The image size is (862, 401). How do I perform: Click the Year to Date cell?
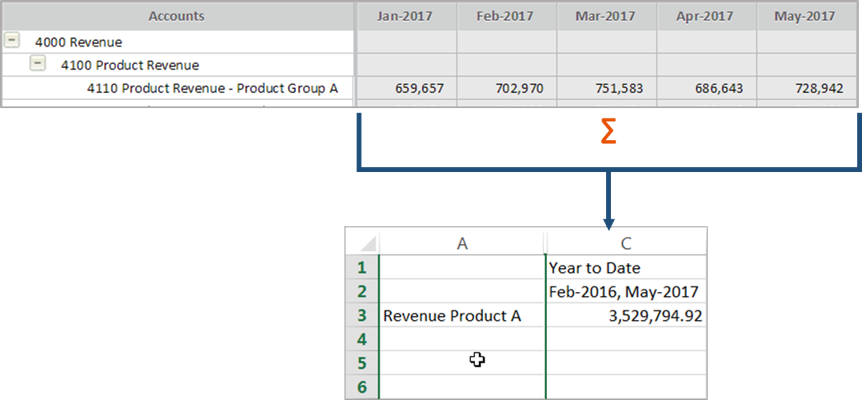tap(626, 267)
